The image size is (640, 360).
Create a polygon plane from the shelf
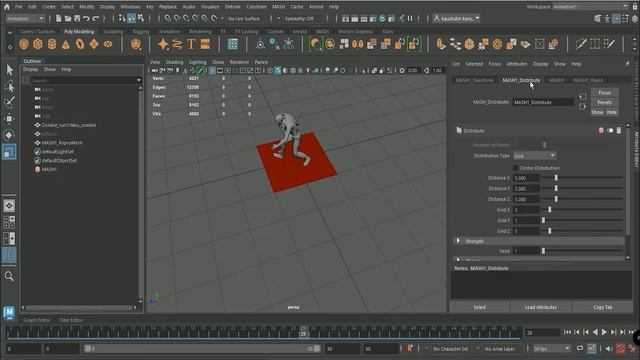pos(94,44)
